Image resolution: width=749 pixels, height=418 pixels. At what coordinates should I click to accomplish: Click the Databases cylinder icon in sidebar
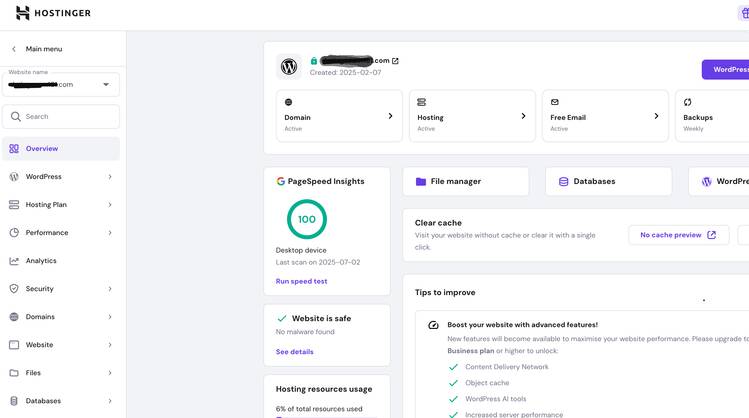click(x=14, y=401)
